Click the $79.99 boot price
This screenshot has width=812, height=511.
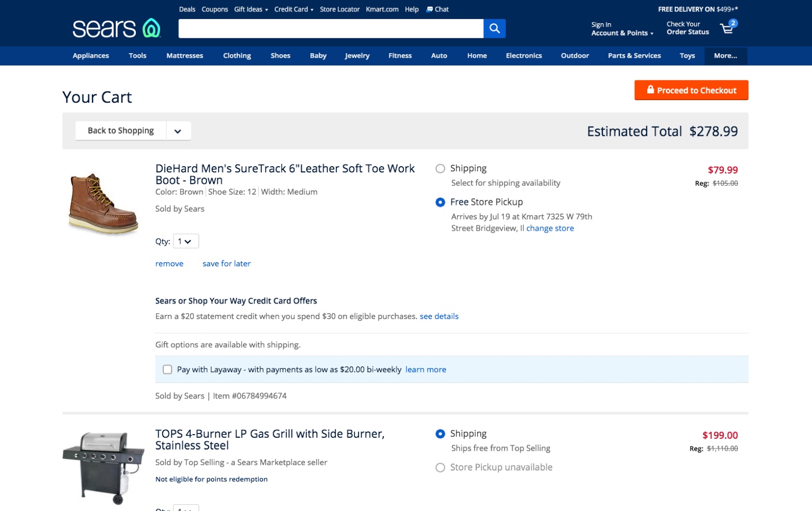point(723,170)
